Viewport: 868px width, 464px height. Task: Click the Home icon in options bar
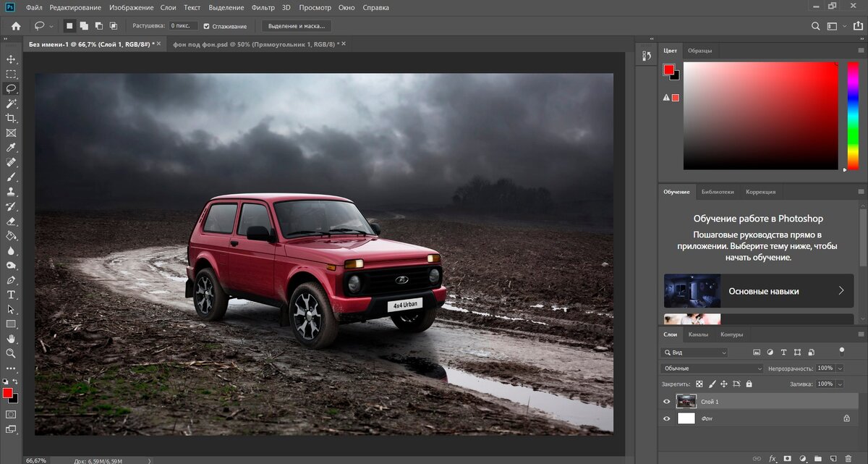(15, 26)
